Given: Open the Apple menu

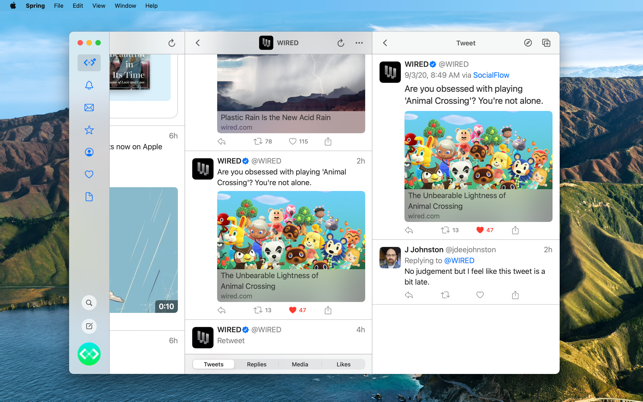Looking at the screenshot, I should pos(13,6).
